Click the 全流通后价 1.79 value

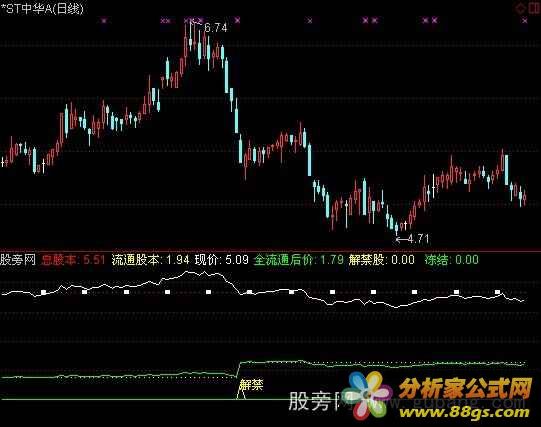(x=299, y=260)
